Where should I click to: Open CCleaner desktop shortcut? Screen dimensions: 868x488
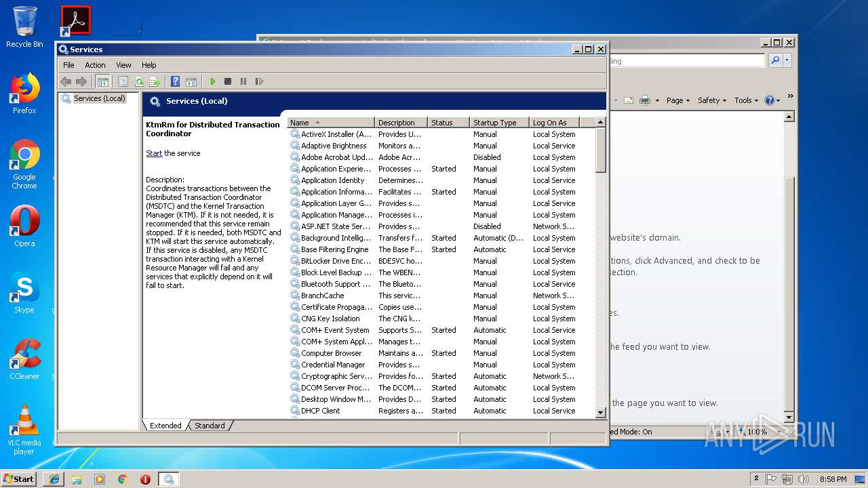24,360
